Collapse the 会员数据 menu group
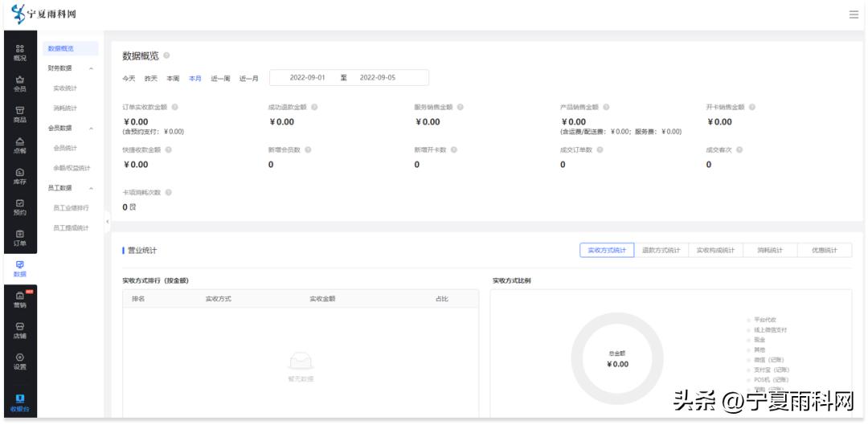 (x=91, y=129)
